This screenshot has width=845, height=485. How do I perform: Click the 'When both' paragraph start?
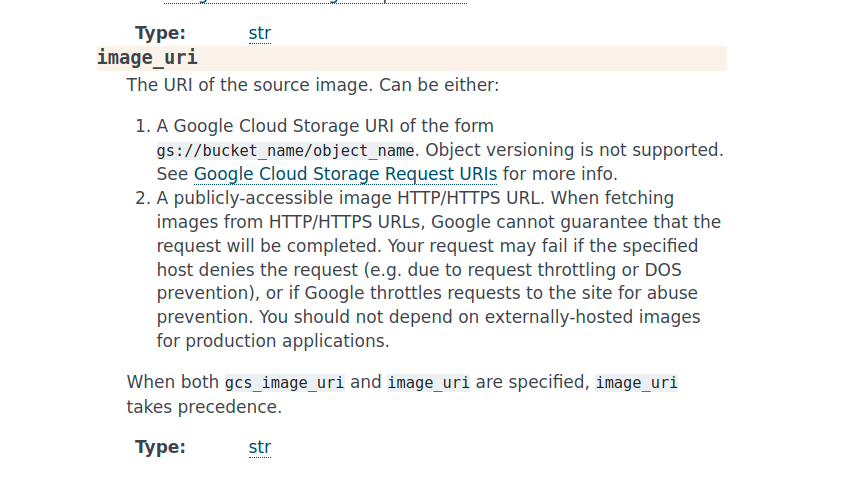tap(174, 382)
